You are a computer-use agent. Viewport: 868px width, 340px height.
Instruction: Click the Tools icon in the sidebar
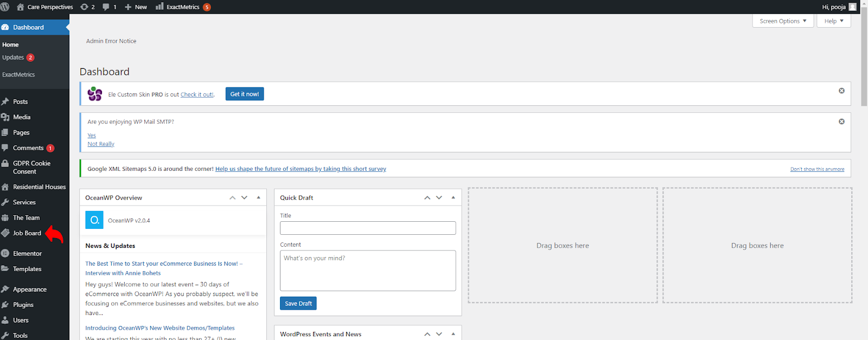pyautogui.click(x=5, y=336)
